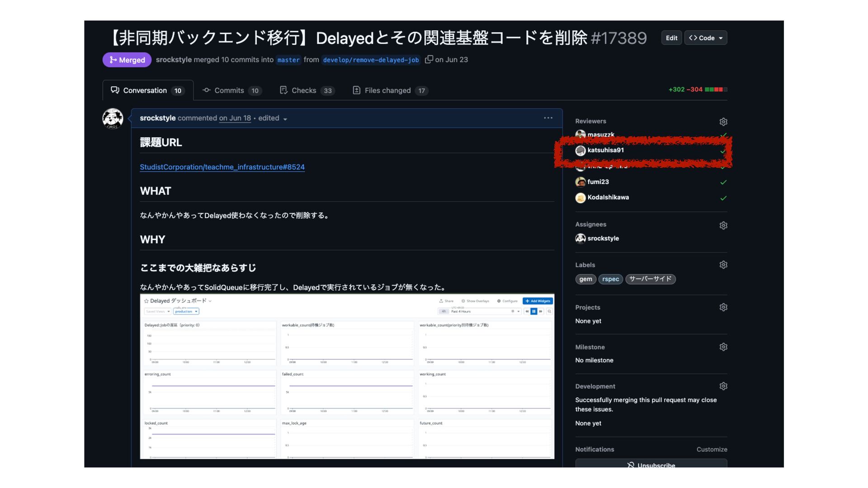Click the Add Widgets button in dashboard image
The image size is (868, 488).
click(x=538, y=301)
